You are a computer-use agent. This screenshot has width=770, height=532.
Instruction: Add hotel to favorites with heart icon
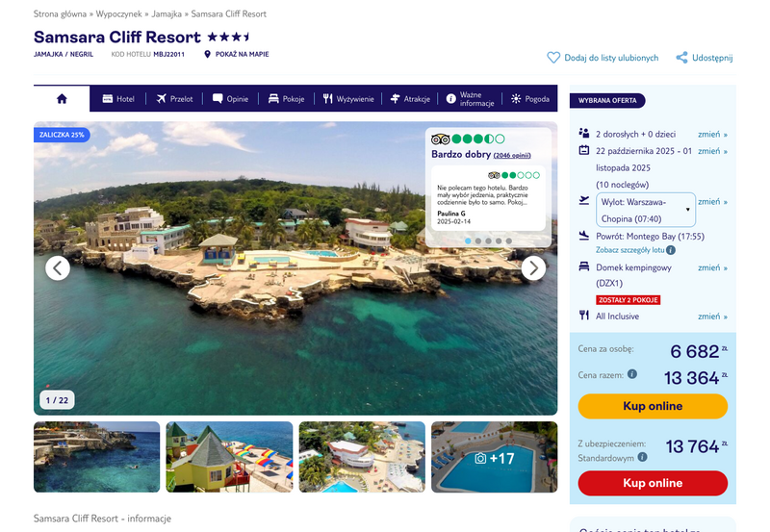coord(553,58)
